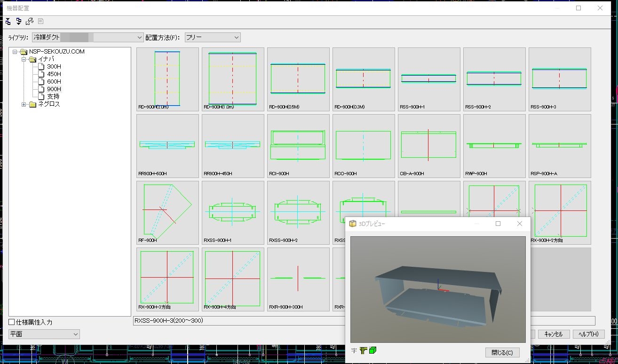The height and width of the screenshot is (364, 618).
Task: Enable the 仕様属性入力 checkbox
Action: (12, 322)
